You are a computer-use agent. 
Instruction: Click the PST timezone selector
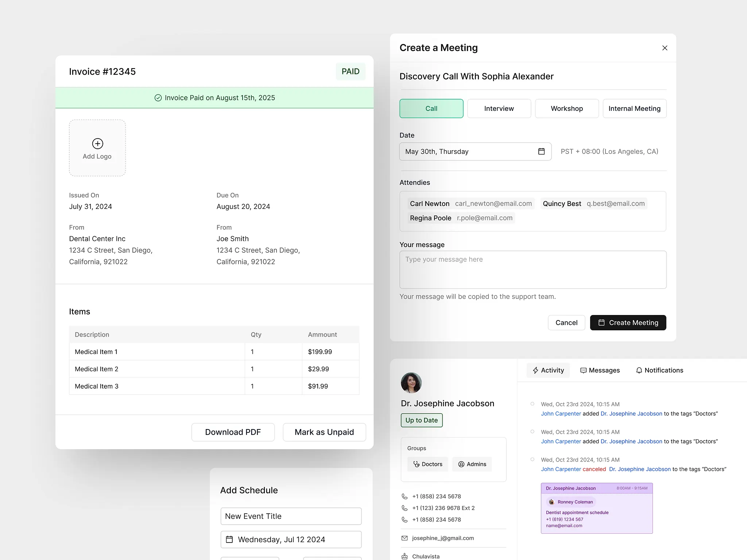[609, 151]
